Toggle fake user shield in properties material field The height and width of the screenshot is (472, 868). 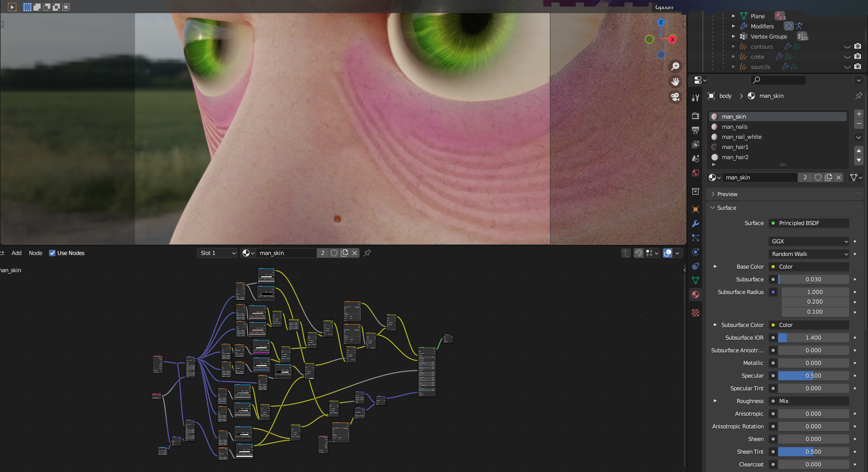(x=818, y=177)
